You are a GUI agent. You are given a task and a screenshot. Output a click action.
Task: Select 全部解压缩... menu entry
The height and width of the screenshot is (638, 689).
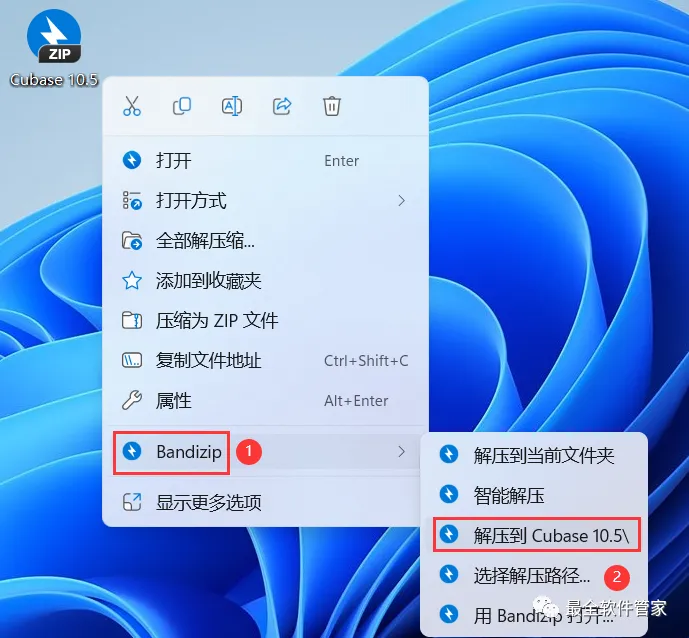[265, 240]
